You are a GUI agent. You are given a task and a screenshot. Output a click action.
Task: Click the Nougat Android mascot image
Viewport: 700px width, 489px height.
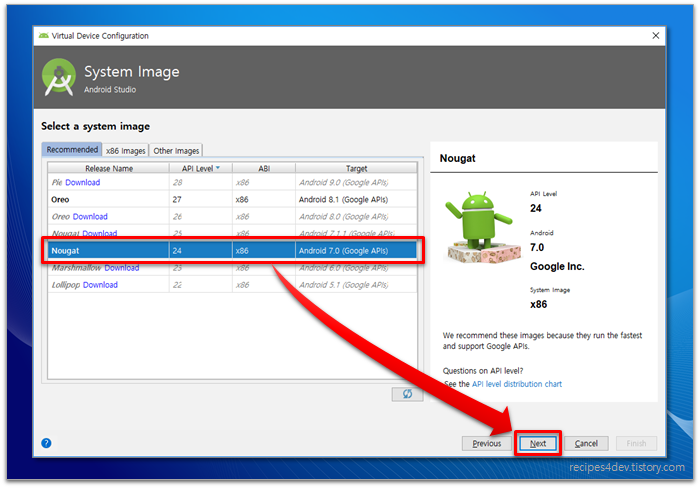[482, 227]
